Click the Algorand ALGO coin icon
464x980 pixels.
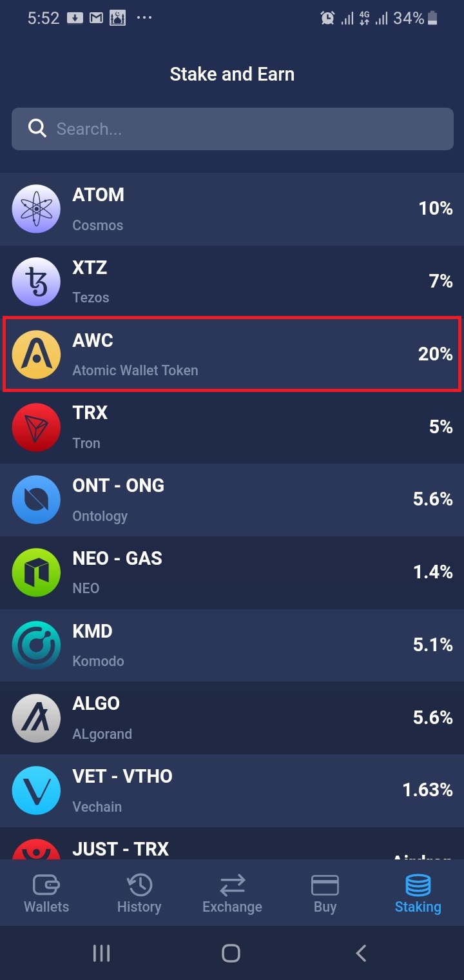(36, 718)
